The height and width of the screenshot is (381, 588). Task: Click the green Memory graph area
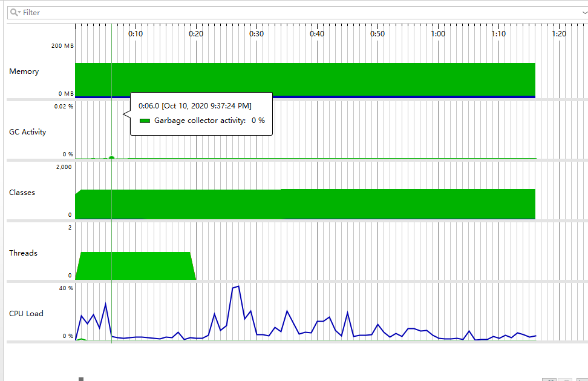coord(305,79)
